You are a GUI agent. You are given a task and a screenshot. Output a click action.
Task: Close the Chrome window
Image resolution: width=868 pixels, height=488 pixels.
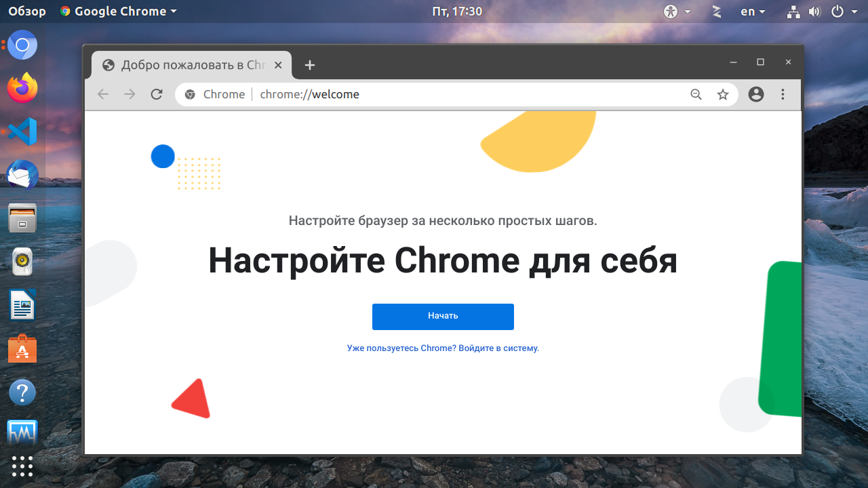pyautogui.click(x=788, y=62)
